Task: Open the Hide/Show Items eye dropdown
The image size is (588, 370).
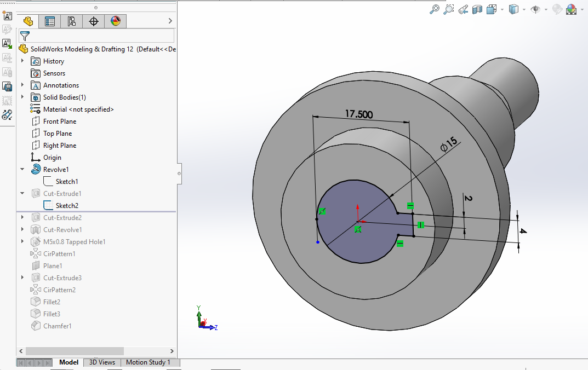Action: coord(545,9)
